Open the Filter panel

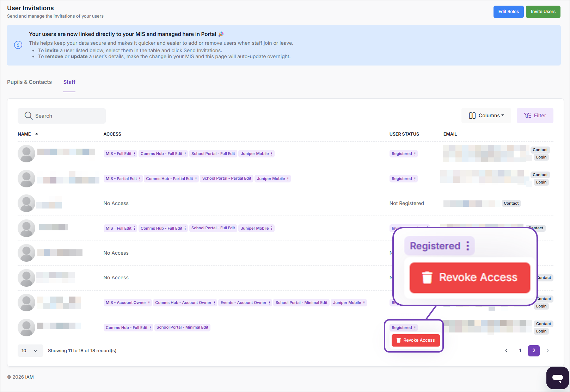pyautogui.click(x=535, y=116)
